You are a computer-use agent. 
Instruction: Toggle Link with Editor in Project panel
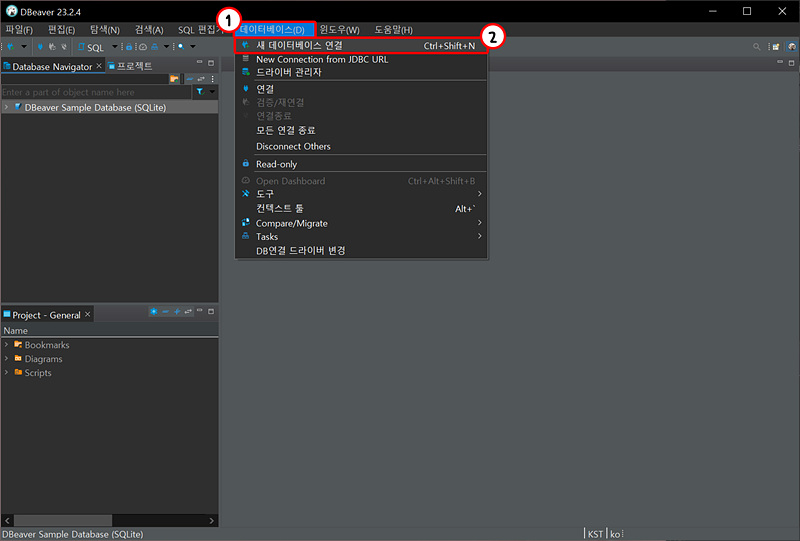pos(188,311)
